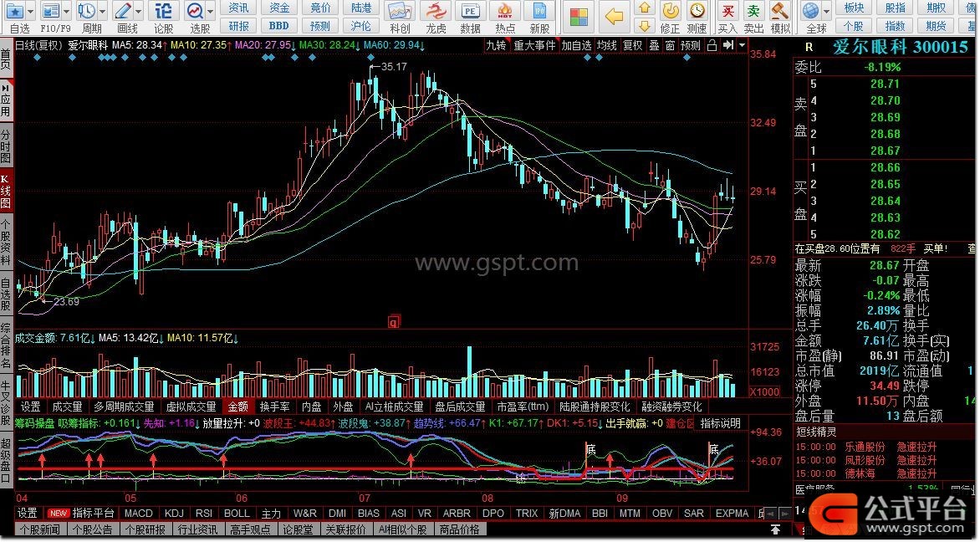Toggle 重大事件 major events markers

point(534,45)
